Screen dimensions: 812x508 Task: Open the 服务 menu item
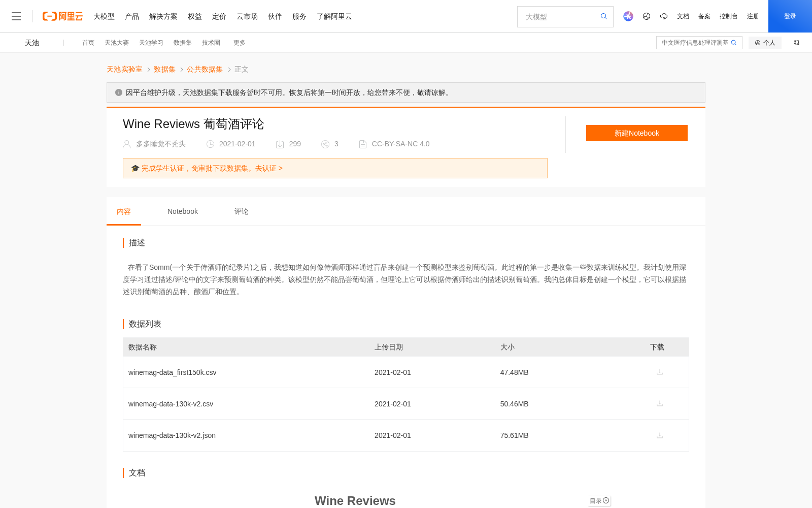(299, 16)
